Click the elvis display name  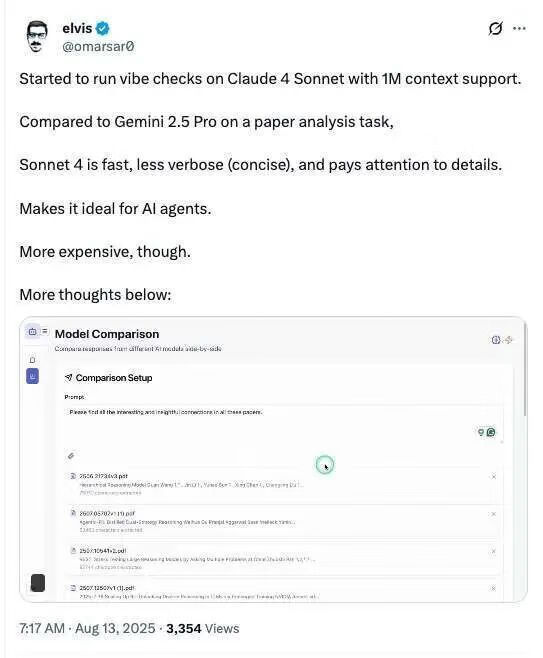point(77,28)
